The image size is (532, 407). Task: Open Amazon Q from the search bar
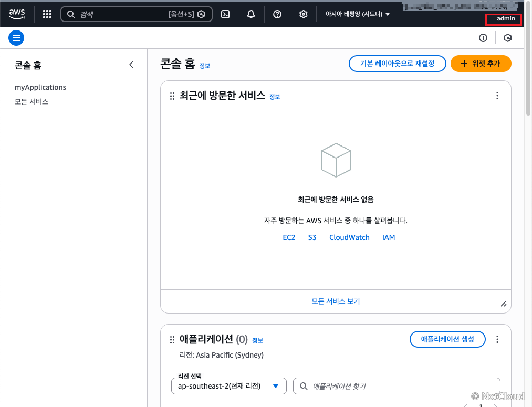(x=201, y=14)
